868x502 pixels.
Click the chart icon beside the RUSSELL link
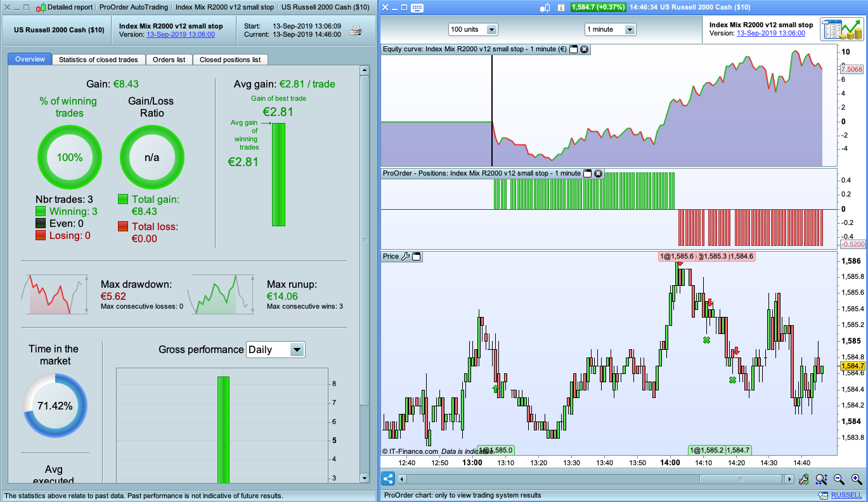(824, 496)
